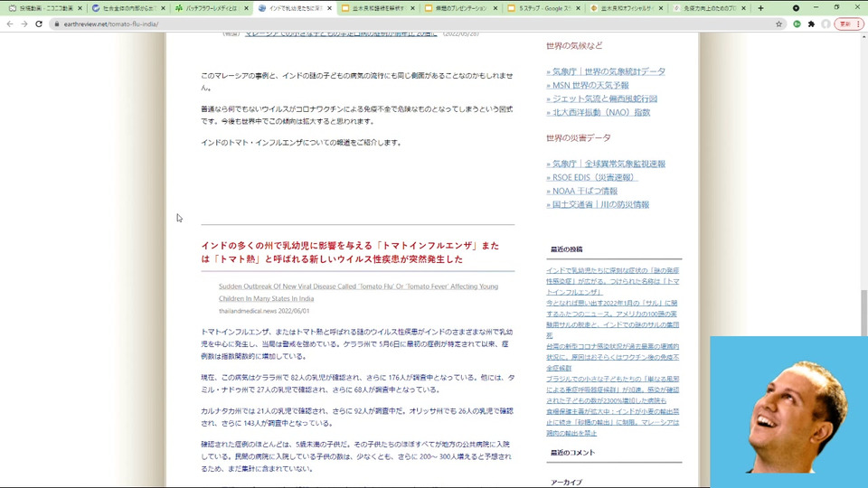
Task: Bookmark this page with the star icon
Action: [x=778, y=23]
